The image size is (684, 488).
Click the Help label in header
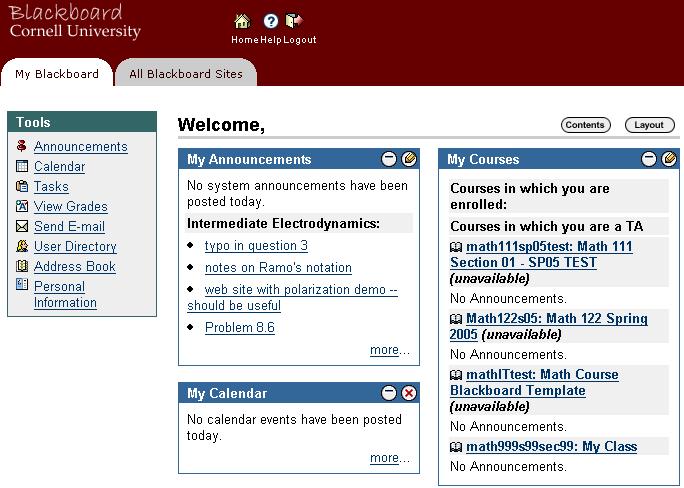[271, 40]
